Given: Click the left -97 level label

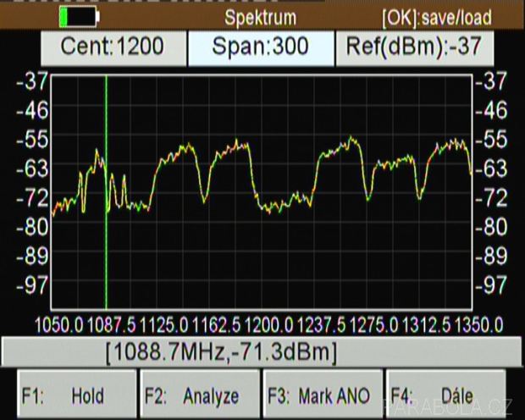Looking at the screenshot, I should click(32, 285).
